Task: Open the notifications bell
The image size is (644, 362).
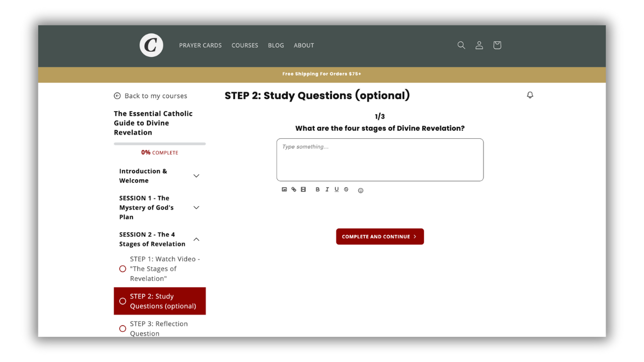Action: 530,95
